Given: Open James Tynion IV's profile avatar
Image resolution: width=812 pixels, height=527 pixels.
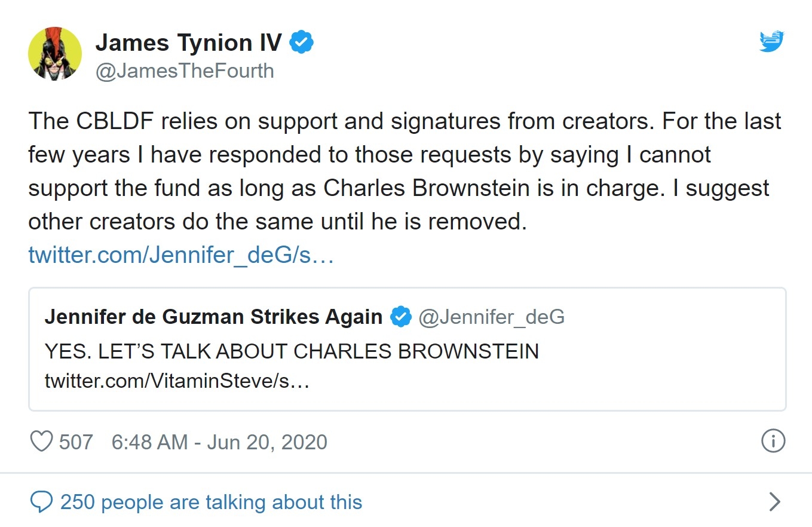Looking at the screenshot, I should [x=55, y=54].
